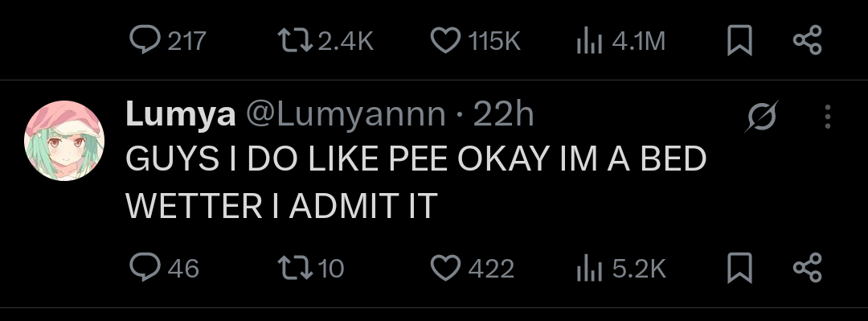Open Lumya's profile picture
Screen dimensions: 868x321
[64, 141]
